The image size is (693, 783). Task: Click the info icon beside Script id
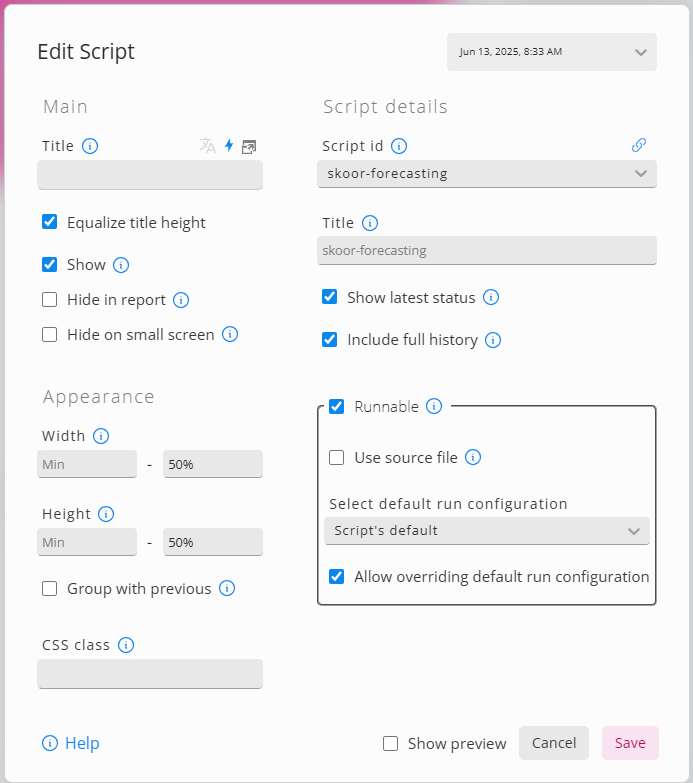click(x=399, y=146)
